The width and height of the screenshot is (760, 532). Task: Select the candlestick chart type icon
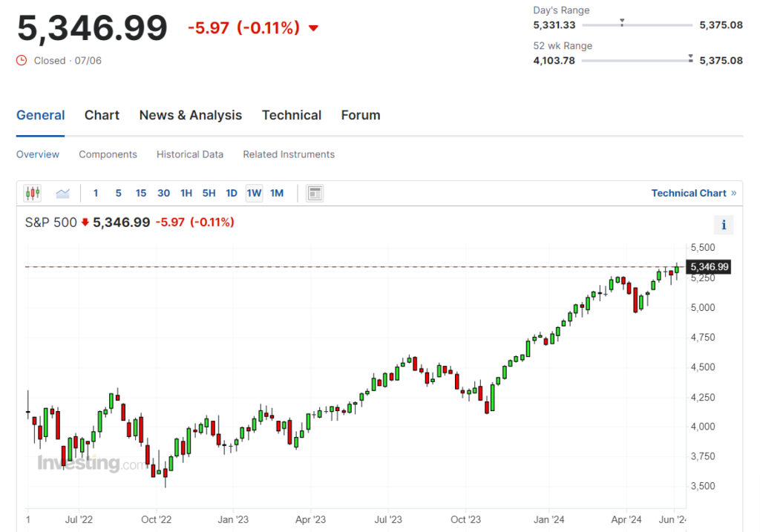32,193
